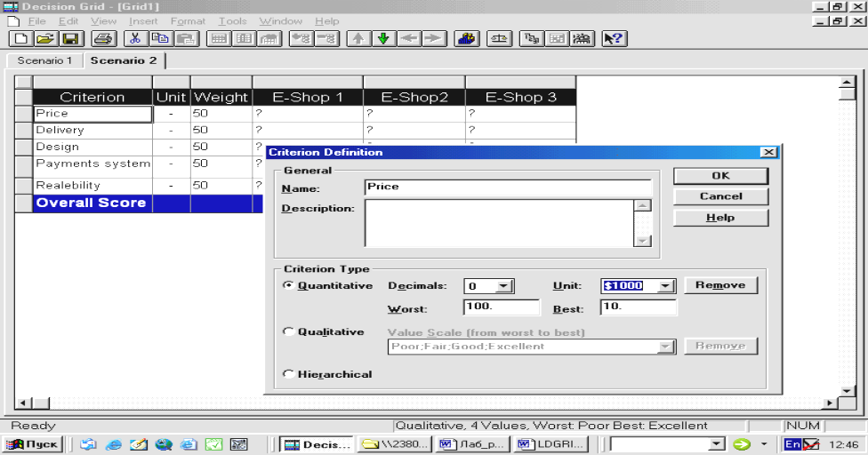Click the left-pointing hierarchy toolbar icon

[x=301, y=39]
